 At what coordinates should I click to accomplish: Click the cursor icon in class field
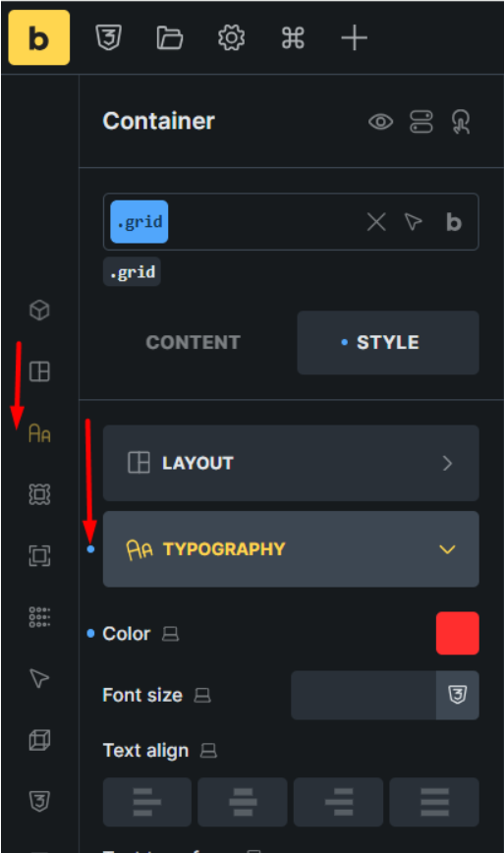click(x=414, y=222)
